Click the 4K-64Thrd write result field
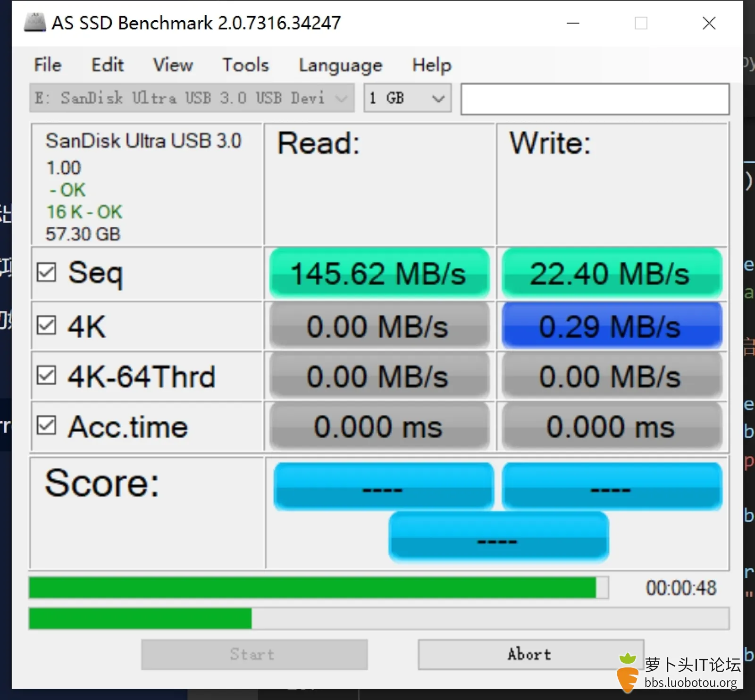 tap(612, 376)
